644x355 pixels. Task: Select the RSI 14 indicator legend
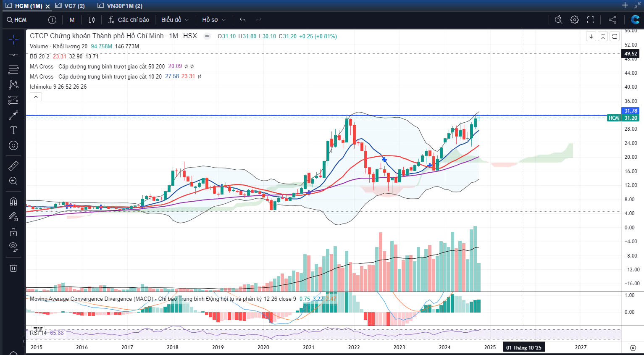pos(38,333)
